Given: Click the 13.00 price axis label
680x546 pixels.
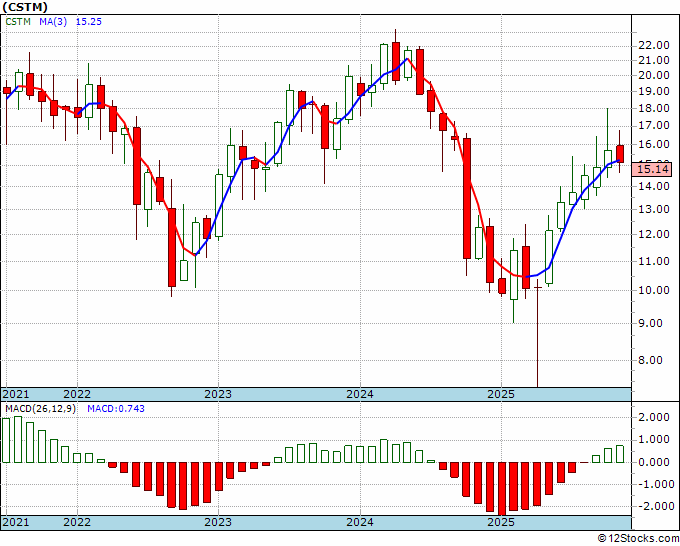Looking at the screenshot, I should [654, 209].
